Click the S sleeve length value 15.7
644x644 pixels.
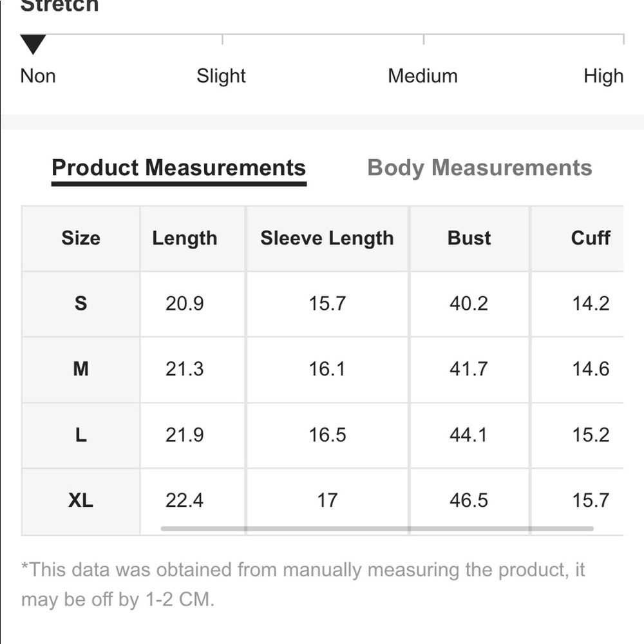click(x=327, y=303)
